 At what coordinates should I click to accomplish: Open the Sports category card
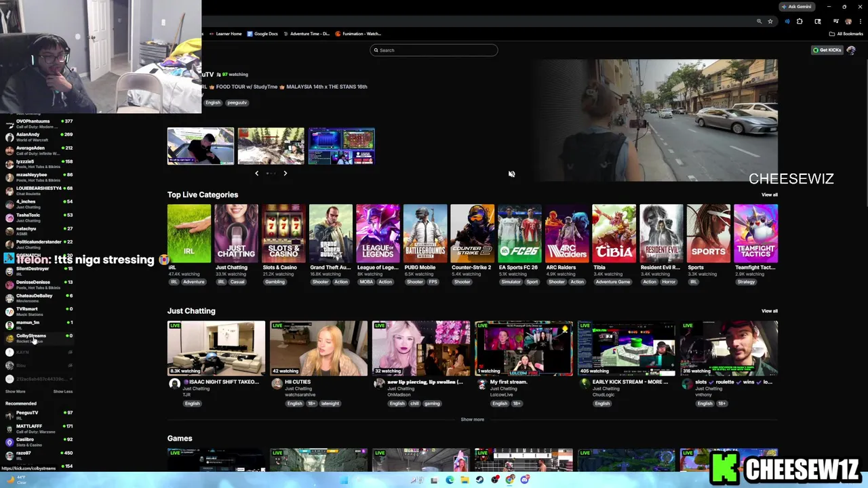click(x=709, y=234)
